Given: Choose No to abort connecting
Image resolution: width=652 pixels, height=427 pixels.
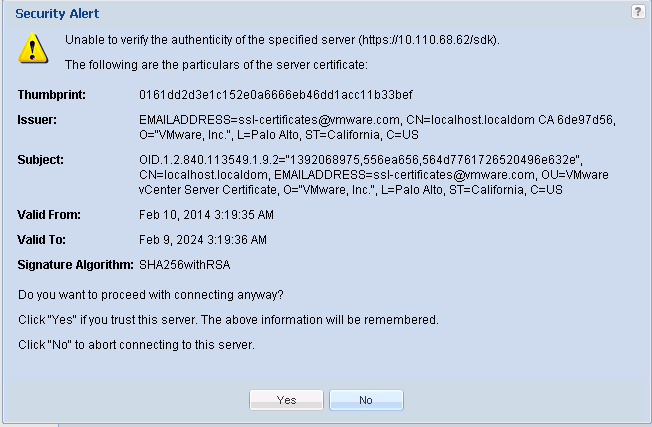Looking at the screenshot, I should (366, 400).
